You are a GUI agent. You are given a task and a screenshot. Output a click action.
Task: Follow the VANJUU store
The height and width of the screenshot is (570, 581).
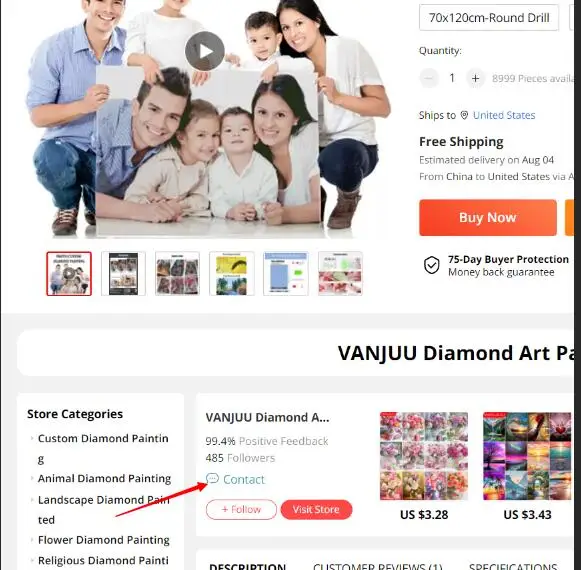coord(241,510)
